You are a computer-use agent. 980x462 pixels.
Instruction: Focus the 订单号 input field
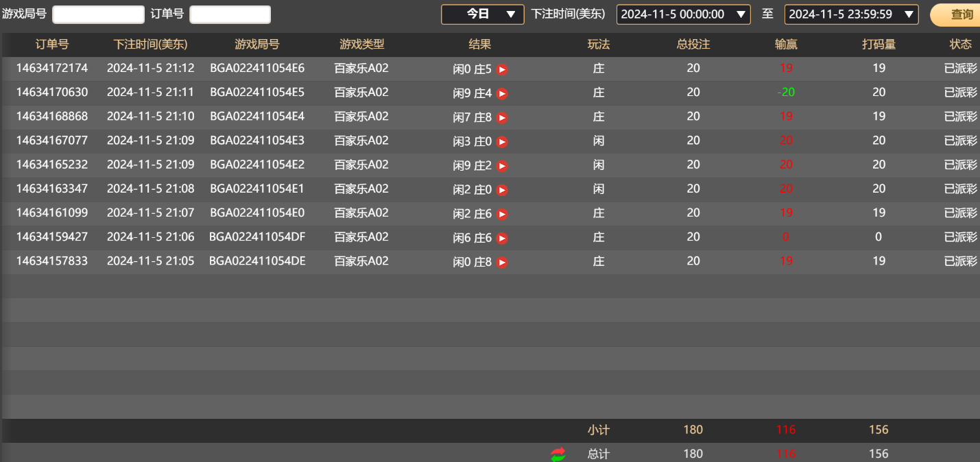tap(230, 14)
